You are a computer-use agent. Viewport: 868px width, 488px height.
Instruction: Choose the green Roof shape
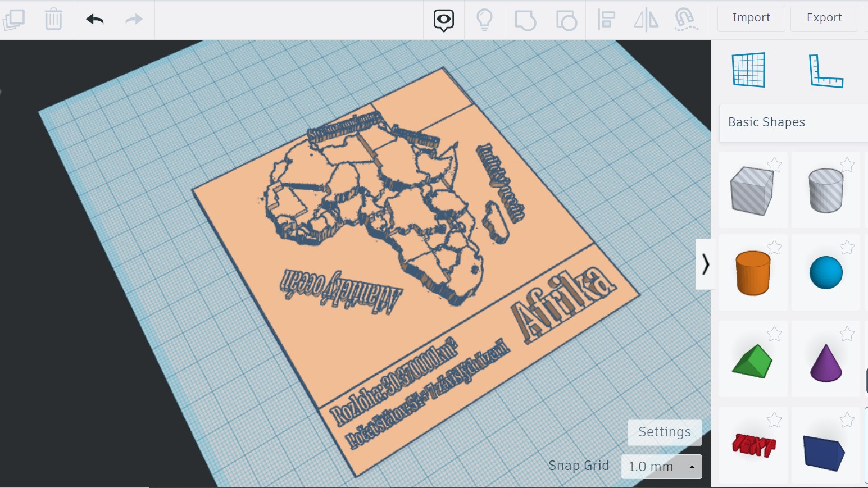(x=753, y=361)
